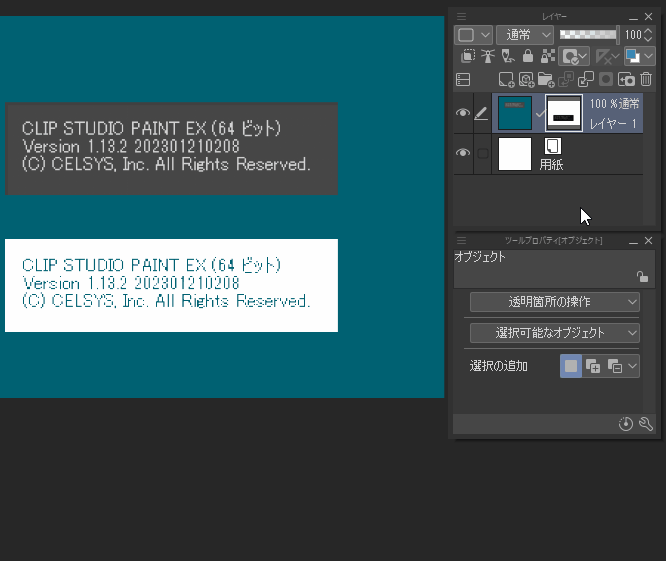666x561 pixels.
Task: Expand the 選択の追加 mode dropdown arrow
Action: pyautogui.click(x=632, y=366)
